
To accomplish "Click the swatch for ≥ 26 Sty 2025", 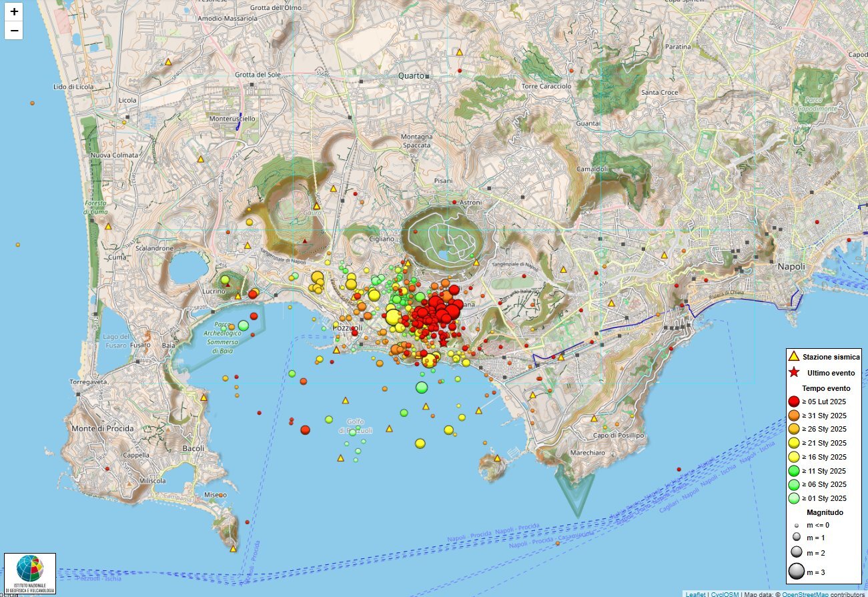I will pos(794,429).
